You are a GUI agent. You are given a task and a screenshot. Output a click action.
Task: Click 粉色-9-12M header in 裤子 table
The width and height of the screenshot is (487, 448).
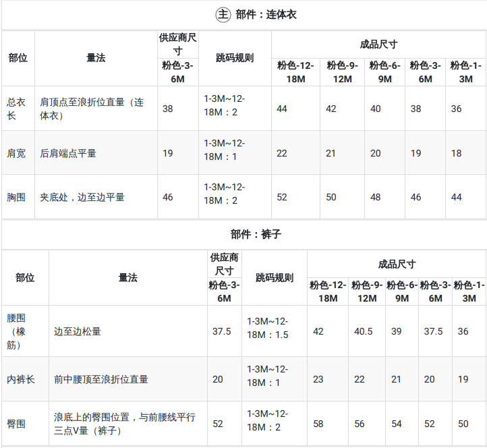point(367,291)
